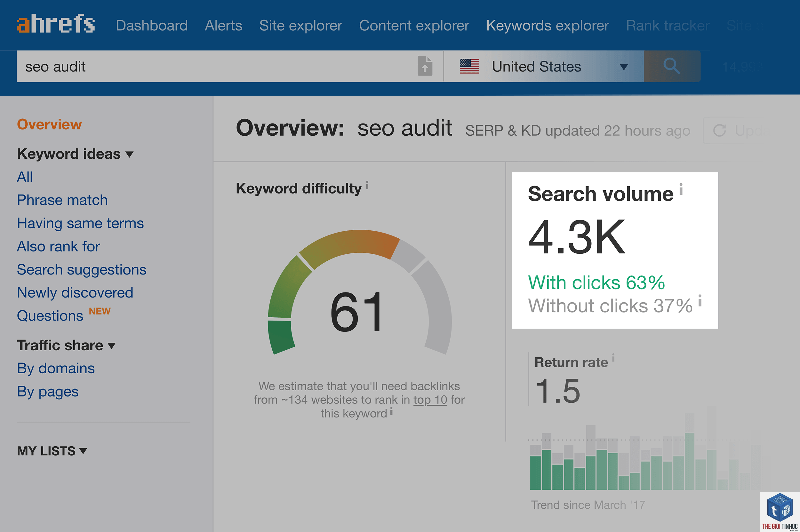This screenshot has width=800, height=532.
Task: Open the All keyword ideas link
Action: point(25,177)
